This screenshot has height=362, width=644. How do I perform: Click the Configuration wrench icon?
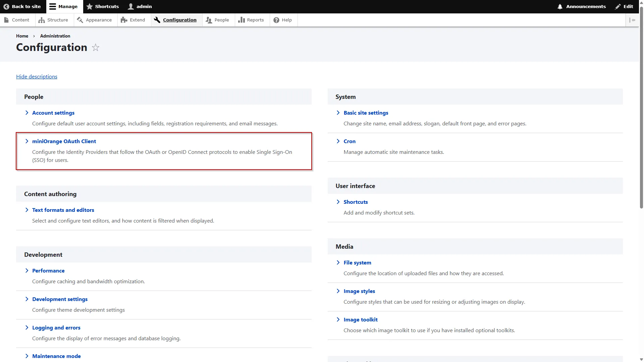pyautogui.click(x=157, y=20)
